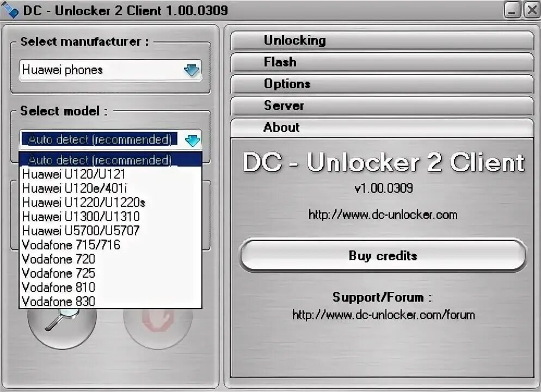Choose Huawei U1220/U1220s model
Image resolution: width=541 pixels, height=392 pixels.
point(110,202)
